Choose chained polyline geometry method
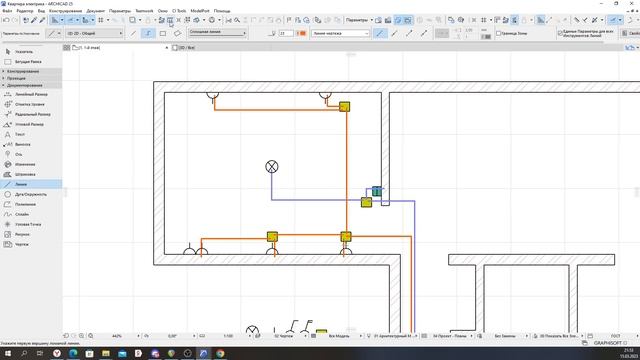The image size is (640, 360). tap(148, 33)
